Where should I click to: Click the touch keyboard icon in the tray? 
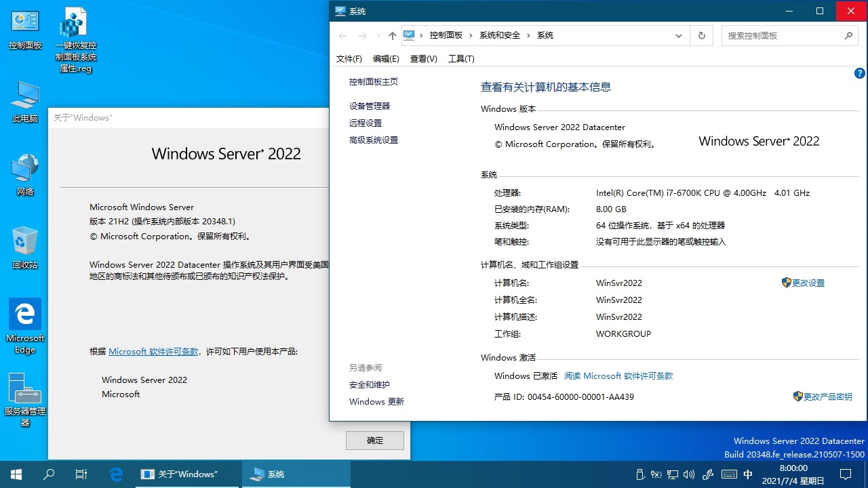729,474
